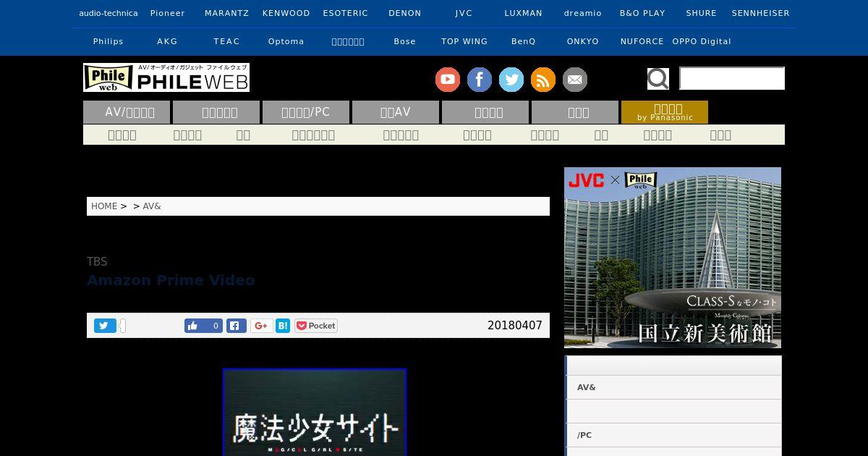Viewport: 868px width, 456px height.
Task: Click the AV& breadcrumb link
Action: [x=152, y=206]
